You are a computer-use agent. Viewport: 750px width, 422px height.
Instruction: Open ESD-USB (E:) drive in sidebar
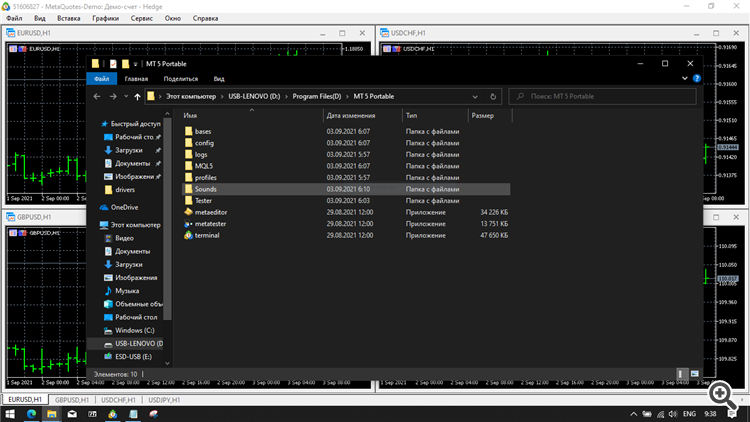(x=133, y=356)
